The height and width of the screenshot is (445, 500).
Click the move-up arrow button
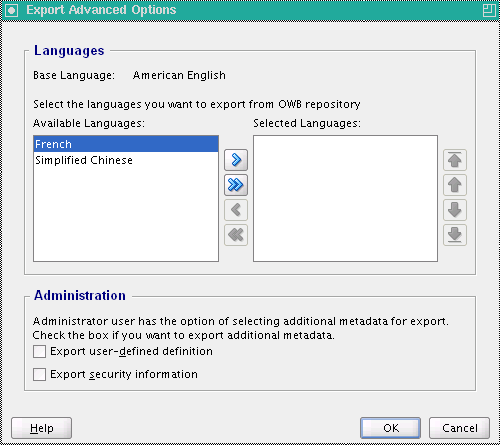pos(455,185)
